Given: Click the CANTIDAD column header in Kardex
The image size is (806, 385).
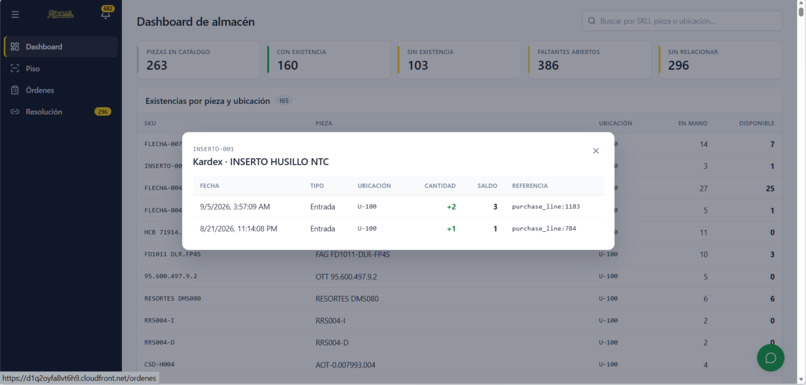Looking at the screenshot, I should 440,186.
